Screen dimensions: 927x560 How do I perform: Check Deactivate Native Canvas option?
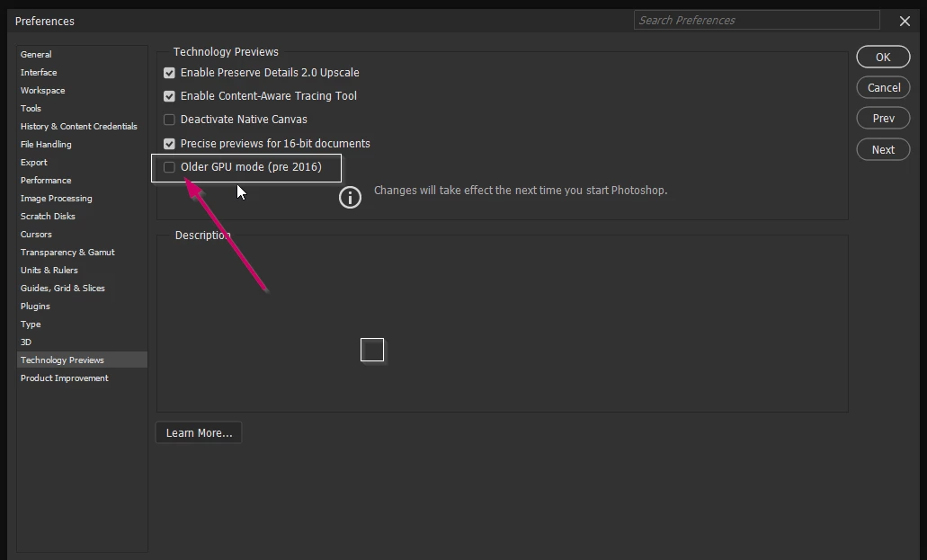point(169,120)
